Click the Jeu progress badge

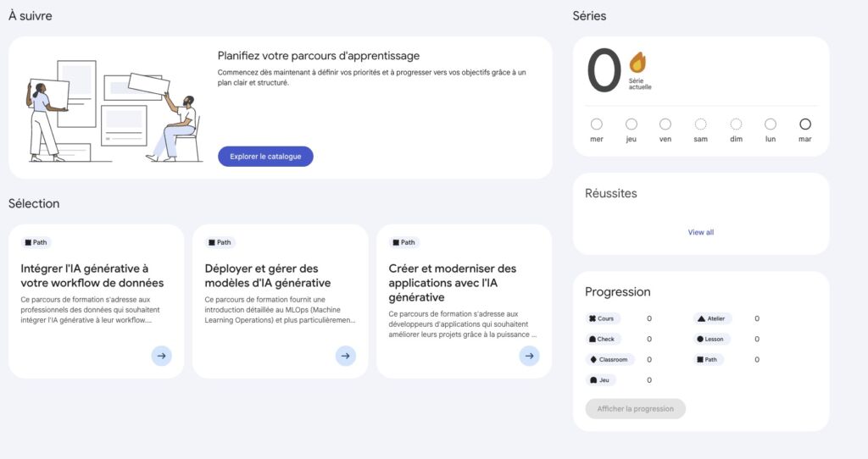coord(600,380)
